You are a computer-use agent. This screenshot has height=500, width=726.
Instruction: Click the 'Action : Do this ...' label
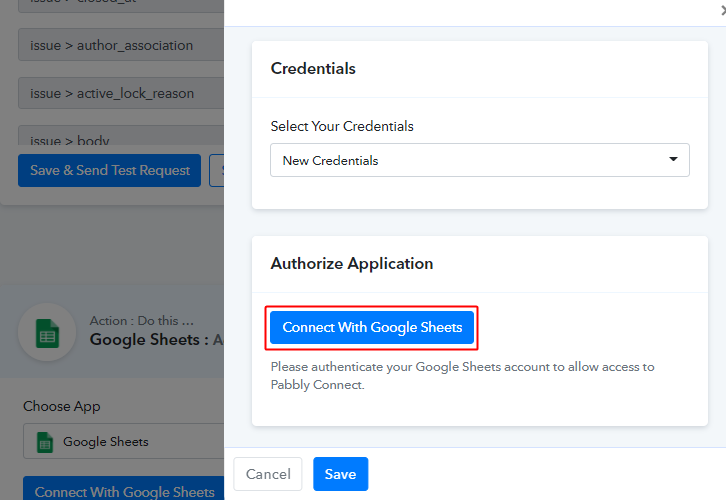click(x=142, y=320)
